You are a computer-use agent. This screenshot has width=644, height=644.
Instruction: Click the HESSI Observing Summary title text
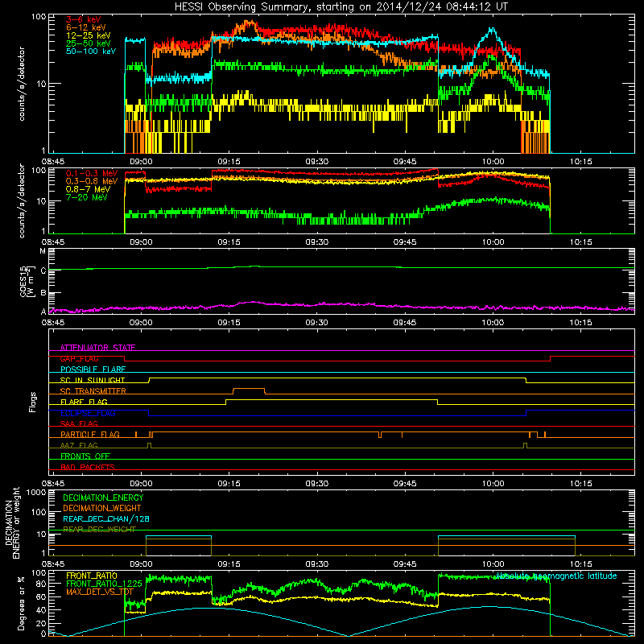[341, 7]
